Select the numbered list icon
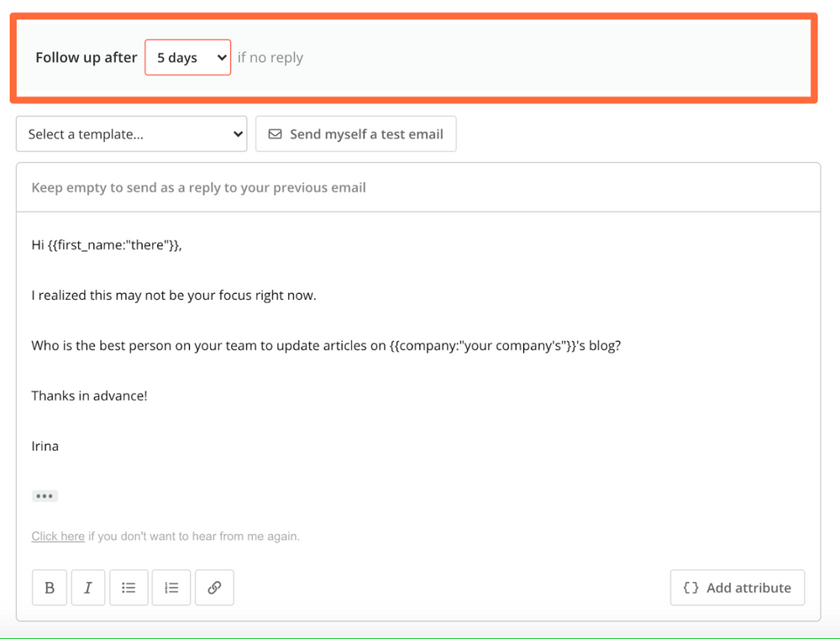This screenshot has width=840, height=639. [171, 587]
